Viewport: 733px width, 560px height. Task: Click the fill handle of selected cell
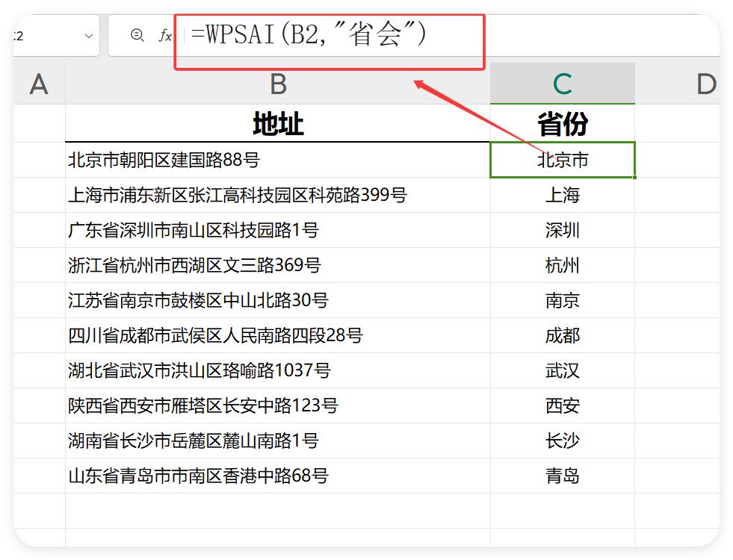tap(634, 177)
